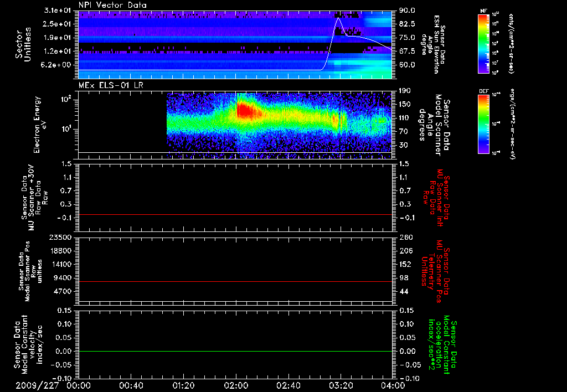Click the red high-flux burst in ELS spectrogram
567x392 pixels.
click(x=246, y=110)
